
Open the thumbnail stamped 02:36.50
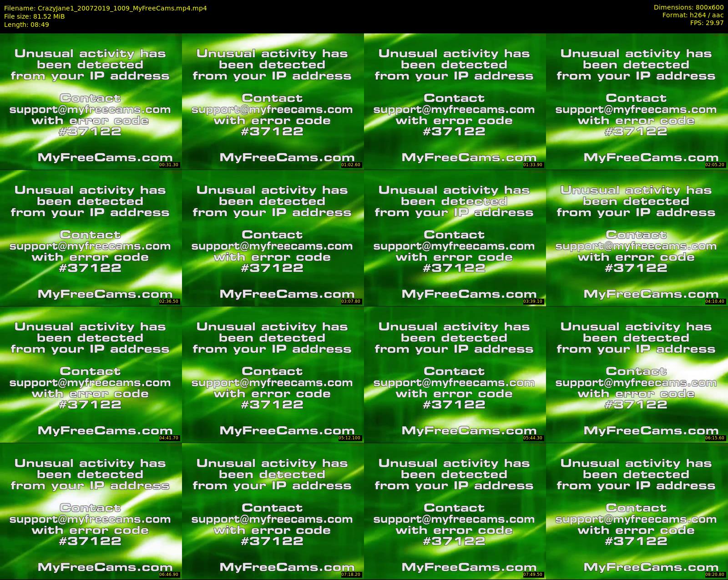pyautogui.click(x=91, y=238)
